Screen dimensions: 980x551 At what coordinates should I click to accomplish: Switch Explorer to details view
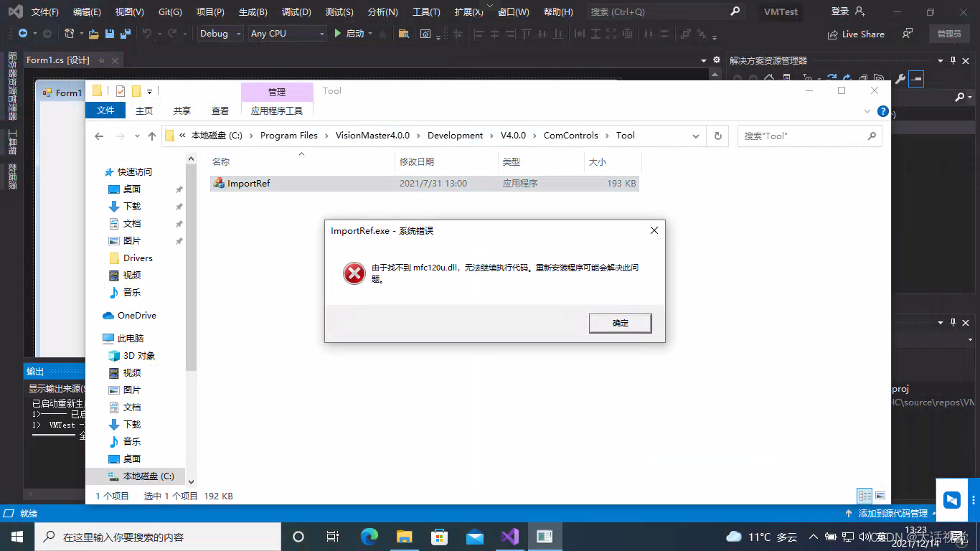pyautogui.click(x=865, y=496)
